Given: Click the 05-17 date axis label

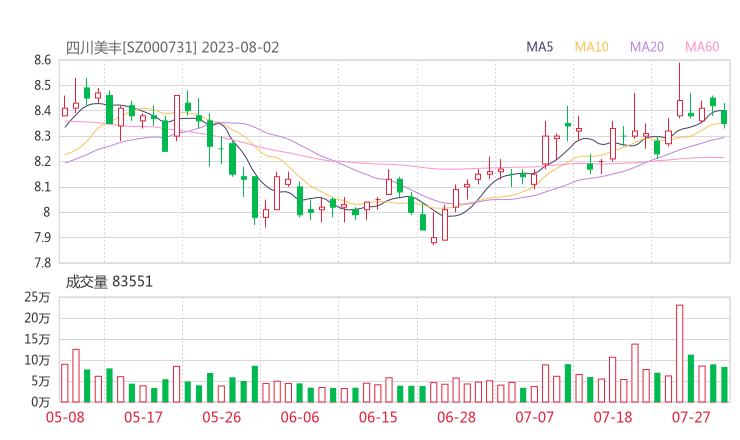Looking at the screenshot, I should (143, 417).
